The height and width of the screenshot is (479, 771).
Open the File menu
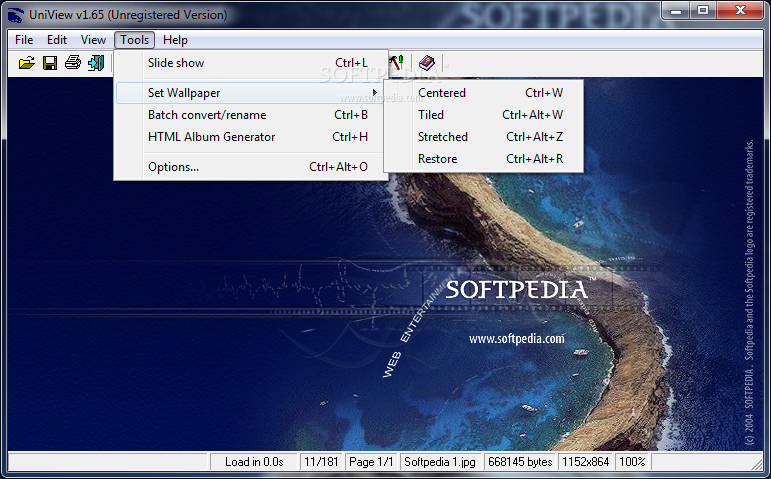(24, 40)
